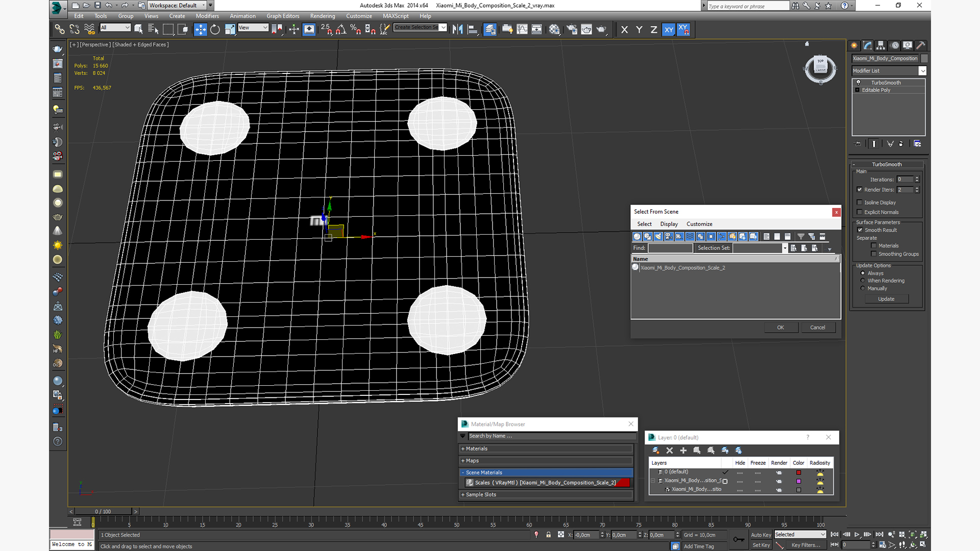Open the reference coordinate View dropdown
The width and height of the screenshot is (980, 551).
point(253,28)
